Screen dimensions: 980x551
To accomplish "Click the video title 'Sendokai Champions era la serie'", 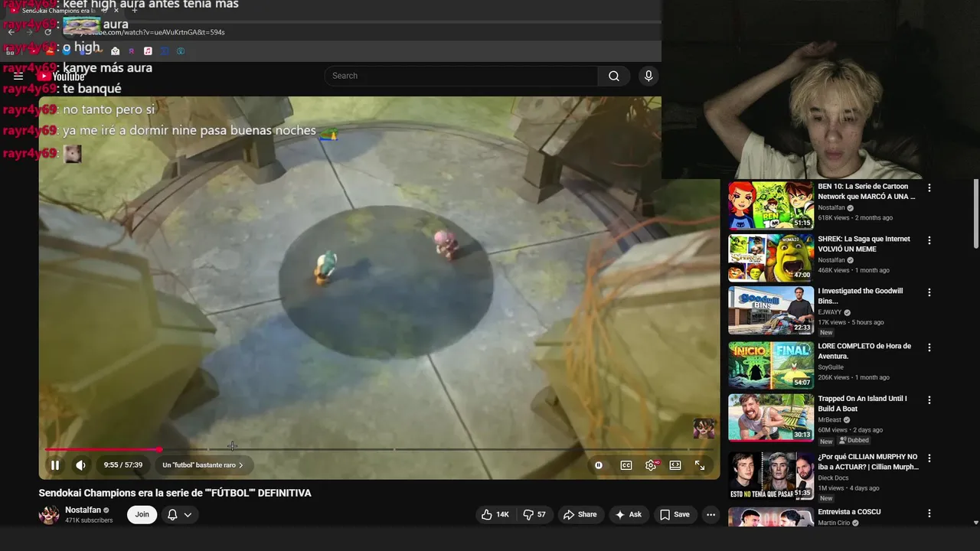I will (175, 493).
